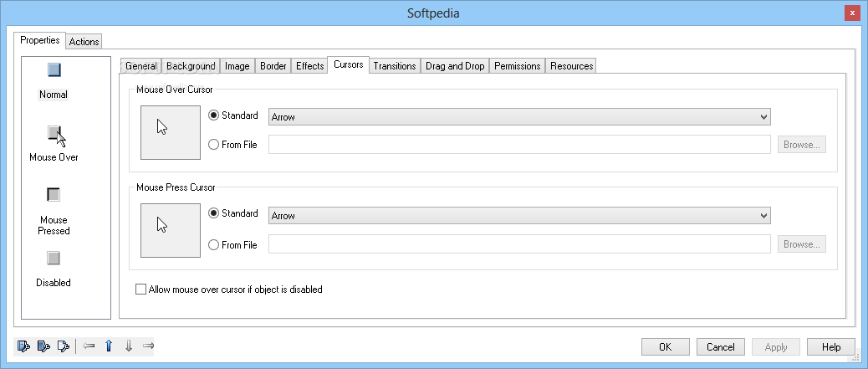Click the Mouse Press Cursor file path field

click(x=519, y=243)
